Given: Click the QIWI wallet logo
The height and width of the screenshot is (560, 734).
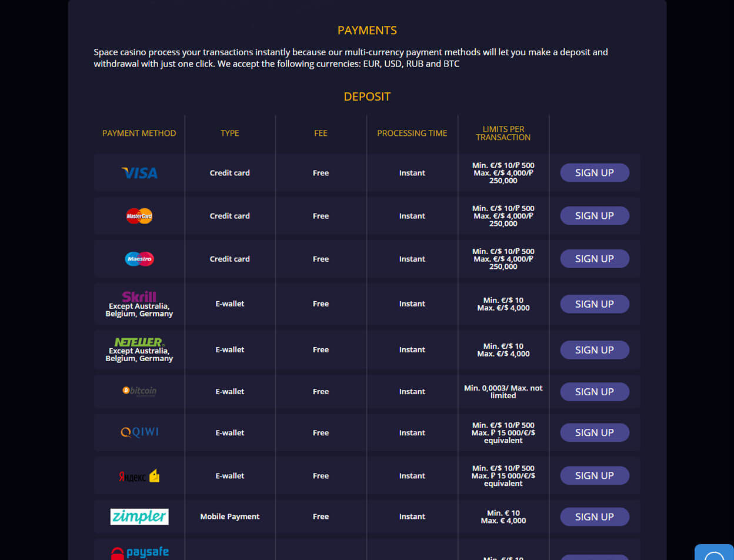Looking at the screenshot, I should (x=139, y=432).
